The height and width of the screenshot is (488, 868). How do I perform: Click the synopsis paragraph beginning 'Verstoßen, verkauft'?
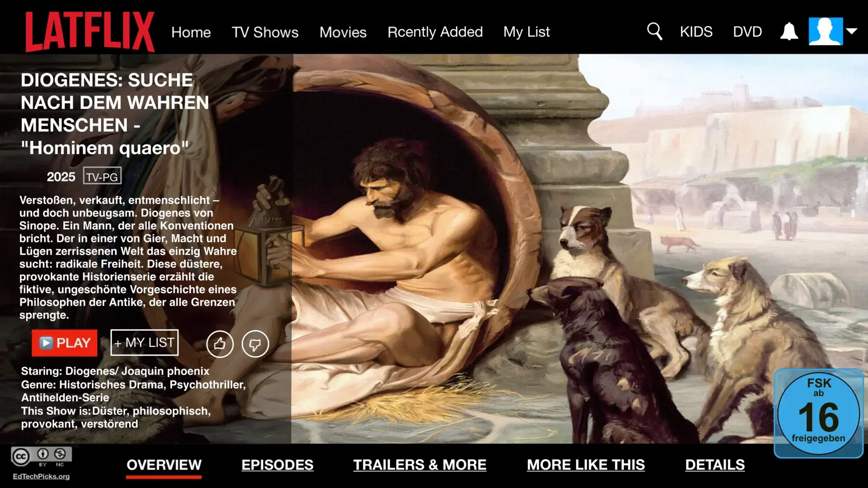[x=128, y=258]
